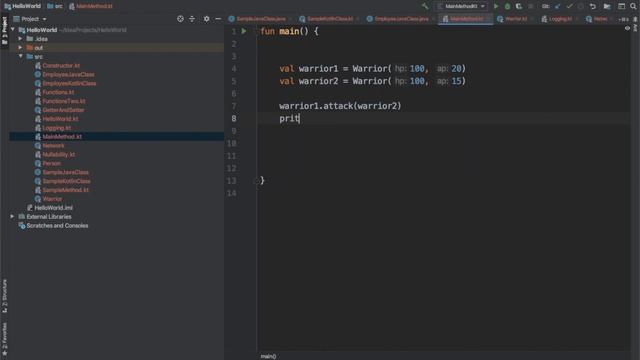Screen dimensions: 640x360
Task: Select Scratches and Consoles node
Action: [57, 226]
